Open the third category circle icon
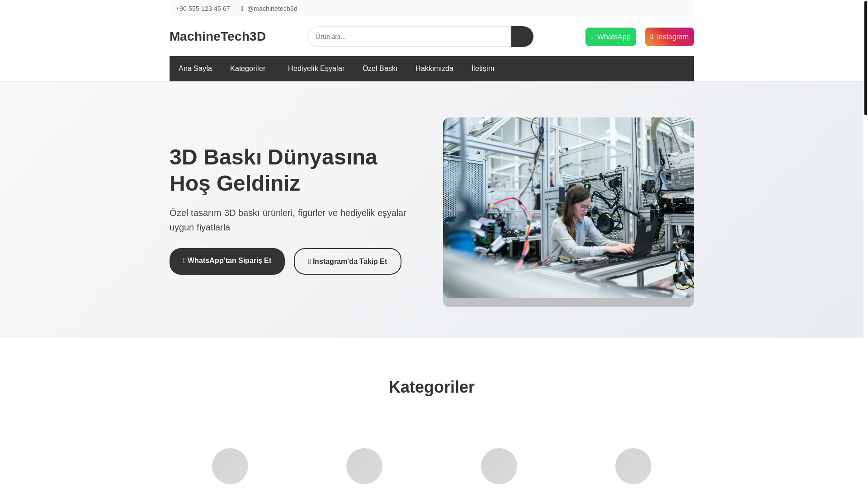 499,466
